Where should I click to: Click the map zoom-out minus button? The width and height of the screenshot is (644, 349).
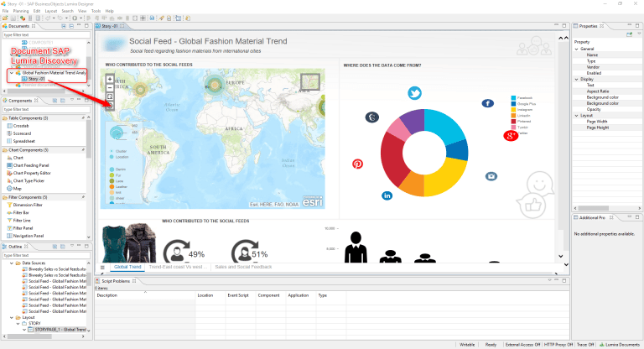[x=110, y=87]
